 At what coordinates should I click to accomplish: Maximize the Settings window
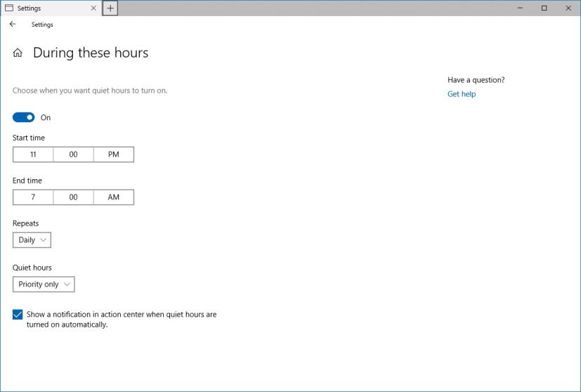(x=544, y=8)
